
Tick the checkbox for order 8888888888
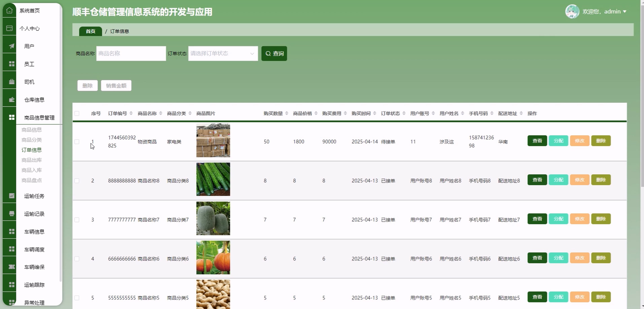[77, 181]
